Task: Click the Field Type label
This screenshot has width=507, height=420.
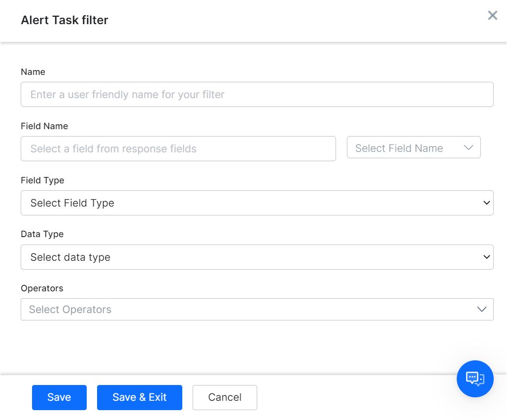Action: (42, 180)
